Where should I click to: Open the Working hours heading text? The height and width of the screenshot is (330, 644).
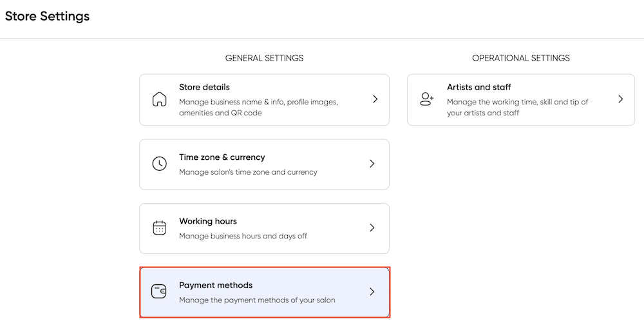click(x=208, y=221)
